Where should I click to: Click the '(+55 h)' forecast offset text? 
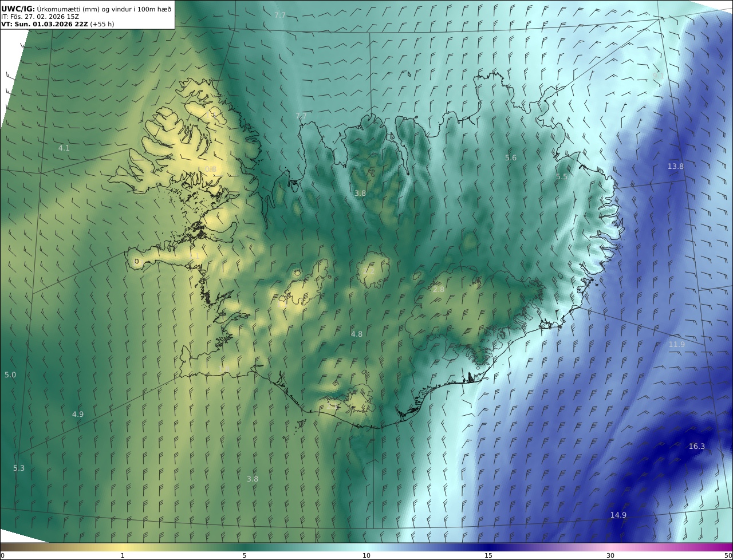pyautogui.click(x=102, y=24)
